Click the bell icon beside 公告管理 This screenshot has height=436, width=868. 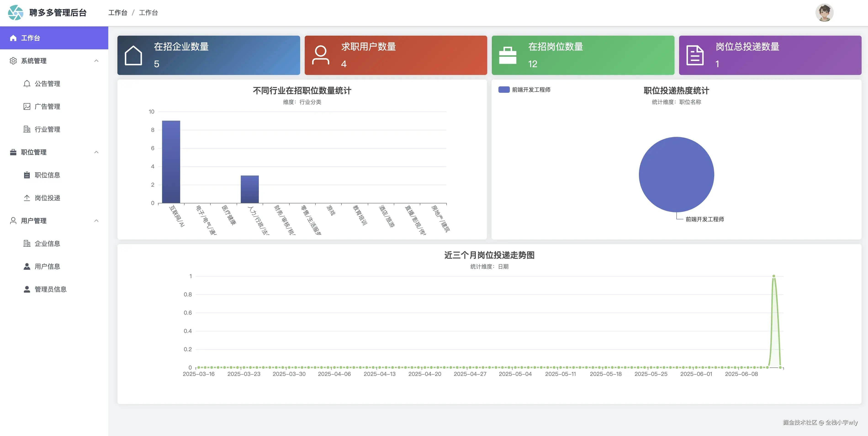point(27,84)
